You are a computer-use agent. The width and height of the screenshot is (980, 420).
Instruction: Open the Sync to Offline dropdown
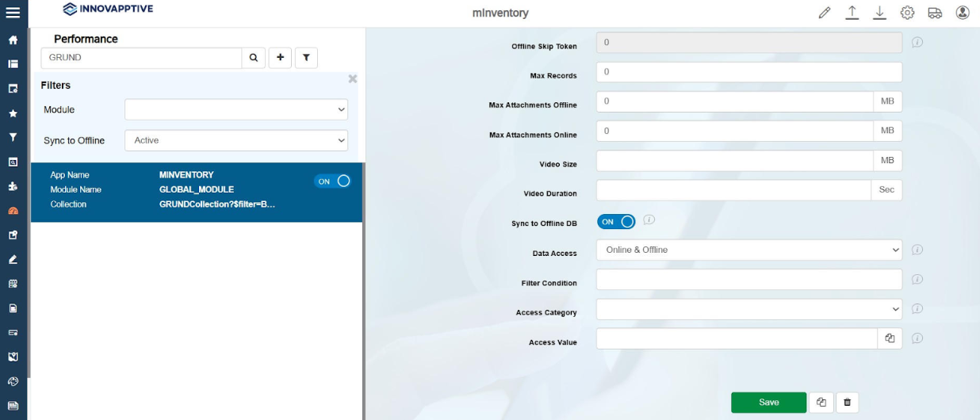pos(236,140)
